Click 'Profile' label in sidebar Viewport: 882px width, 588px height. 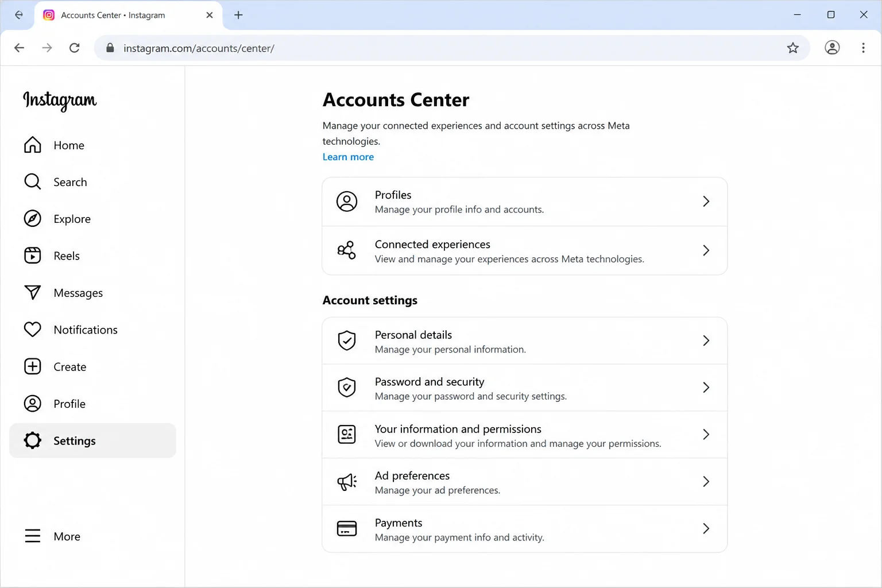point(69,404)
